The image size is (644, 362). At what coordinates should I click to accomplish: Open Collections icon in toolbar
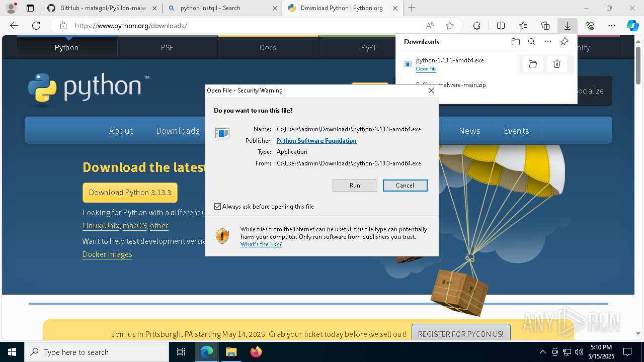545,26
